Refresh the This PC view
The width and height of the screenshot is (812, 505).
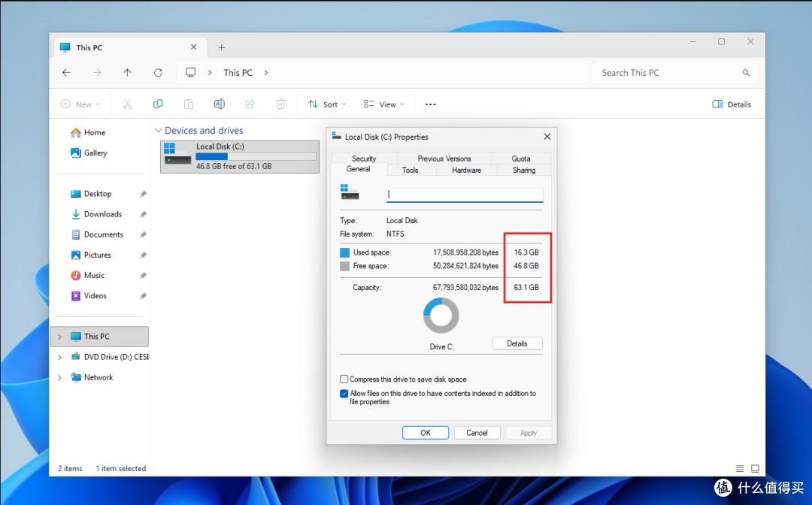coord(158,72)
